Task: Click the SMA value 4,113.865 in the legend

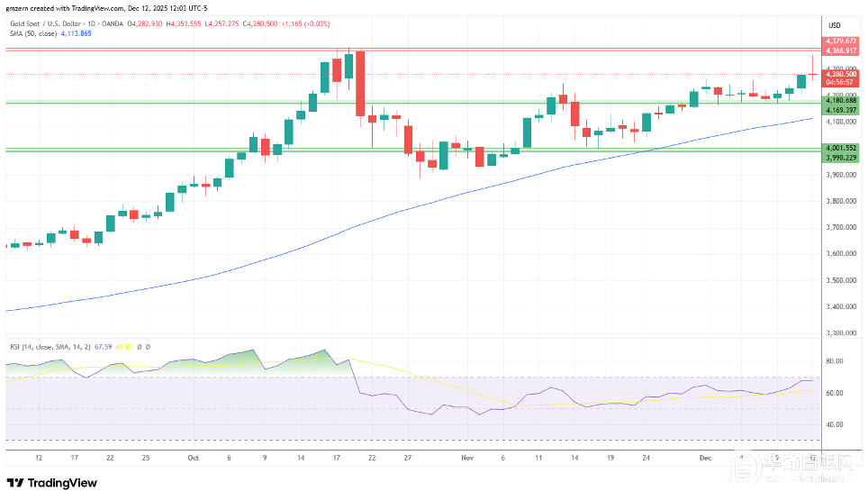Action: point(74,33)
